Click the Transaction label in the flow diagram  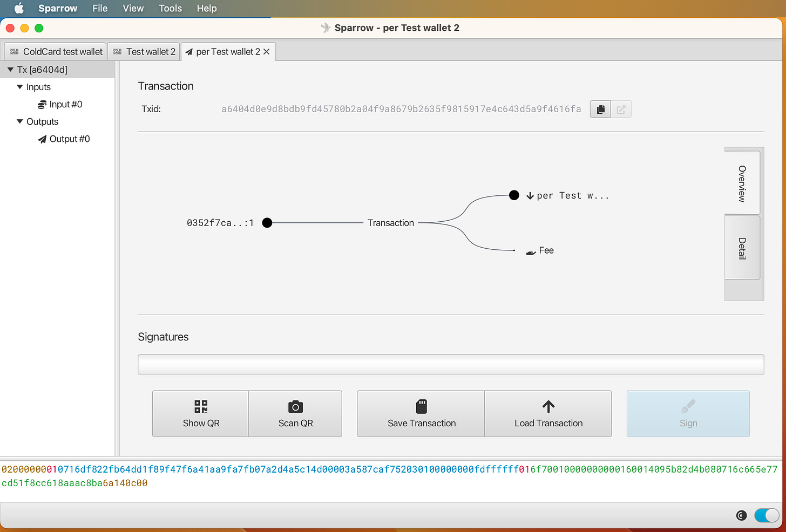(391, 223)
